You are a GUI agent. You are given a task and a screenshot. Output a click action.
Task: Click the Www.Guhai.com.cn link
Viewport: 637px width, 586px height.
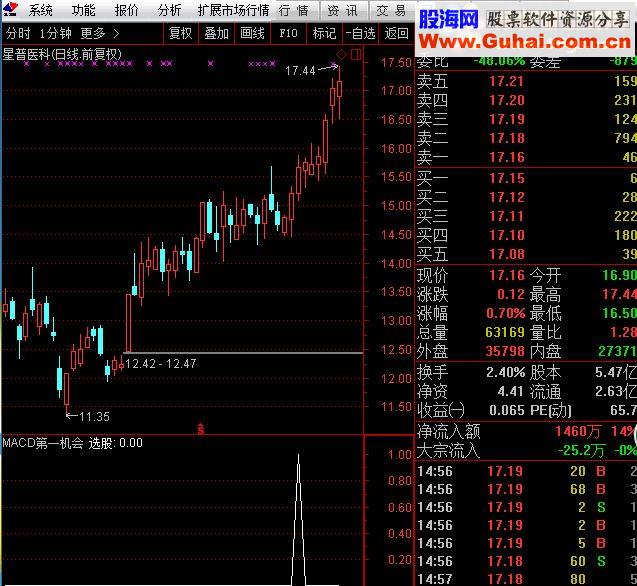[525, 42]
